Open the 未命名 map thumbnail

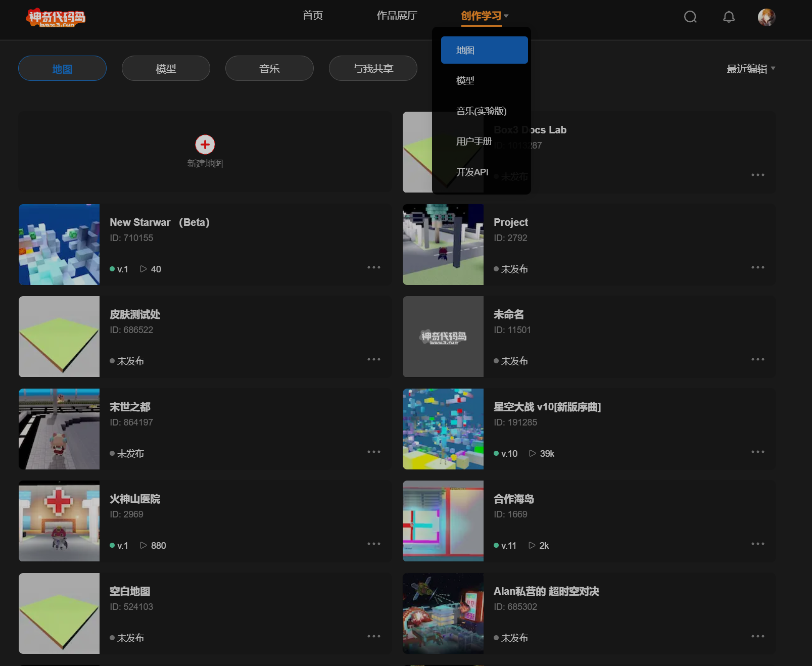[443, 337]
